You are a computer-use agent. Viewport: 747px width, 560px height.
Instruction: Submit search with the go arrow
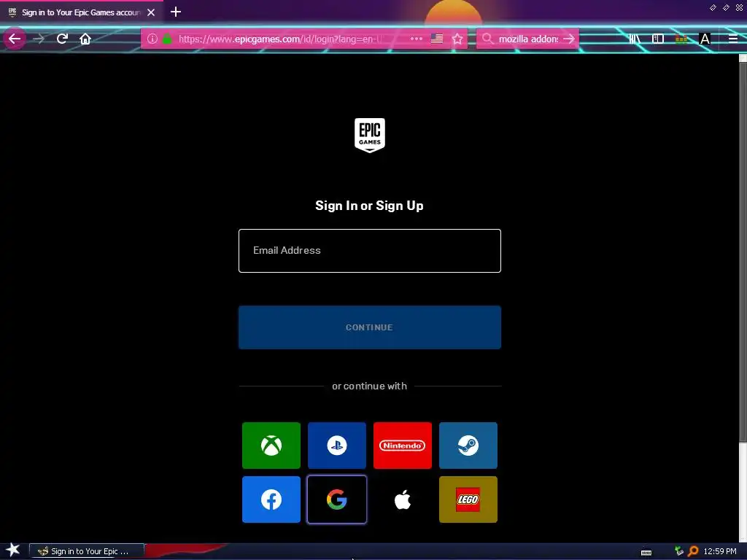(569, 39)
